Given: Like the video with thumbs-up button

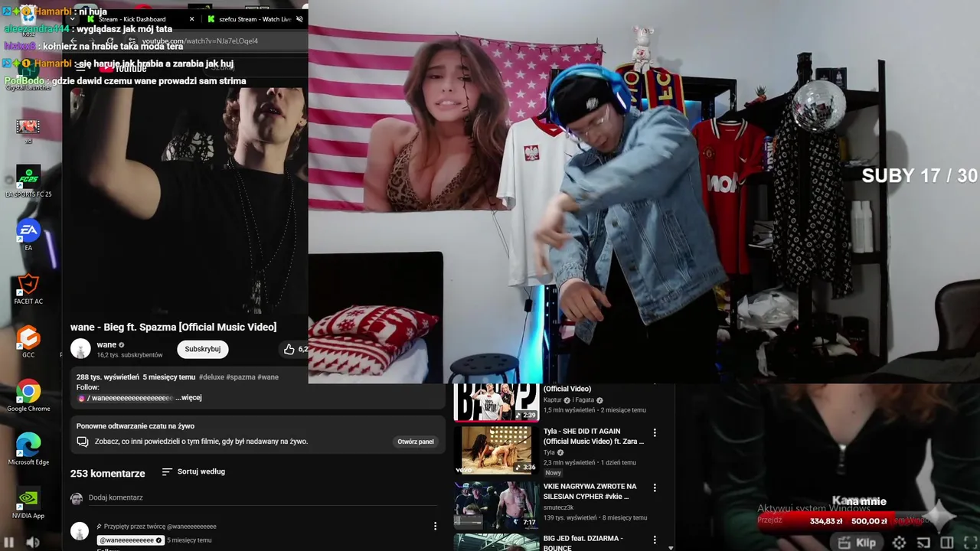Looking at the screenshot, I should [x=289, y=349].
